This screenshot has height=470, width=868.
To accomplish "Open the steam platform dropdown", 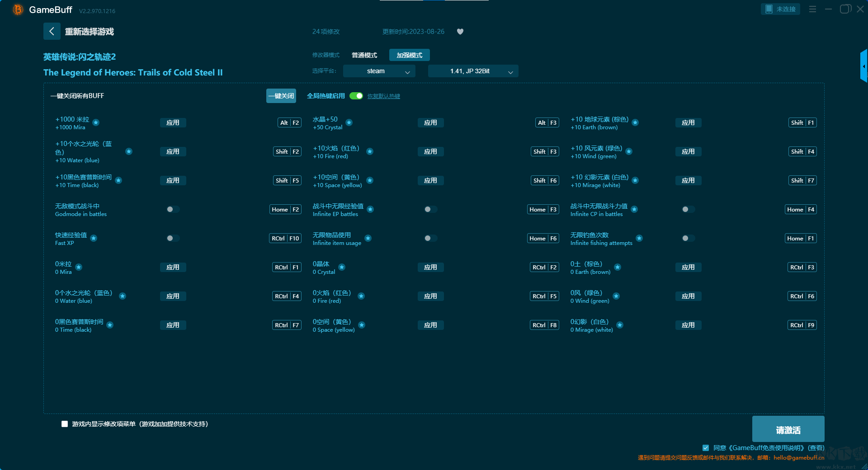I will (x=379, y=71).
